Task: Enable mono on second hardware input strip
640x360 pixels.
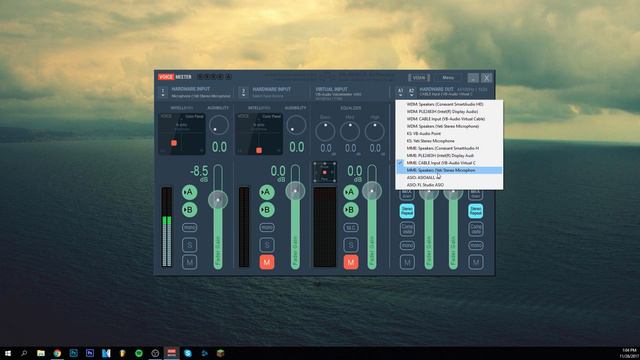Action: 267,227
